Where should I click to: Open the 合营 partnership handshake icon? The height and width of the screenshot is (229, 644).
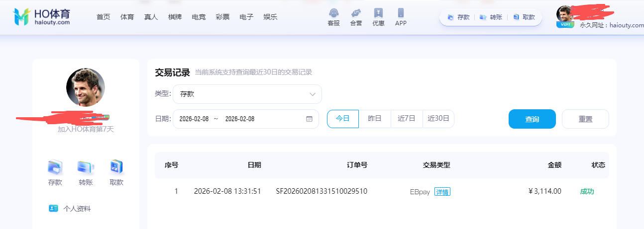tap(356, 13)
